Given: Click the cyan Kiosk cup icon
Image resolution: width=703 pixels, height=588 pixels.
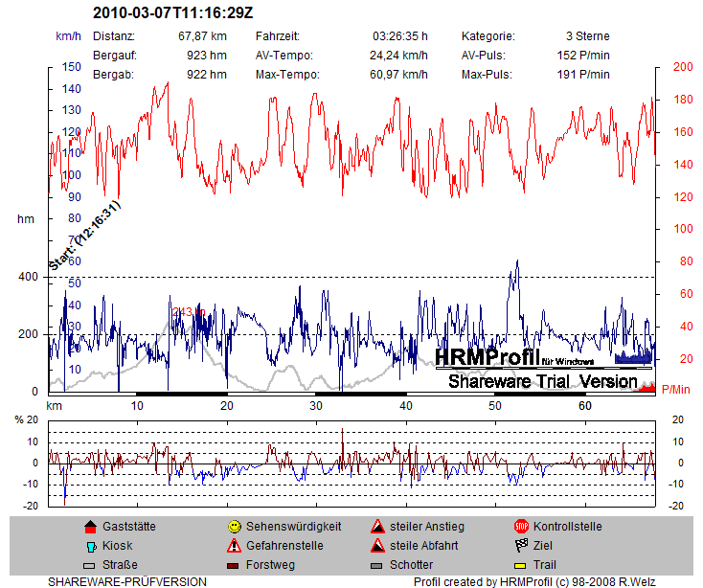Looking at the screenshot, I should tap(90, 546).
